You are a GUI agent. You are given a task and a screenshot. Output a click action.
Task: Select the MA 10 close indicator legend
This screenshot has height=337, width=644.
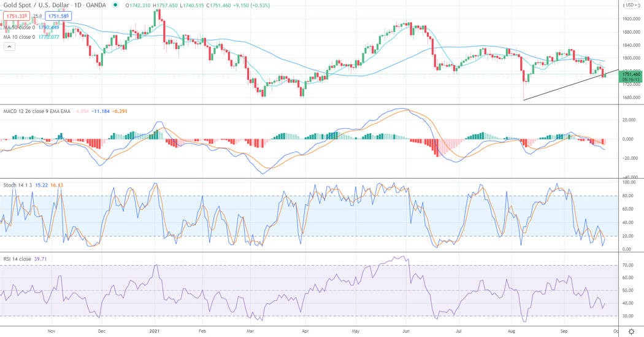tap(20, 37)
